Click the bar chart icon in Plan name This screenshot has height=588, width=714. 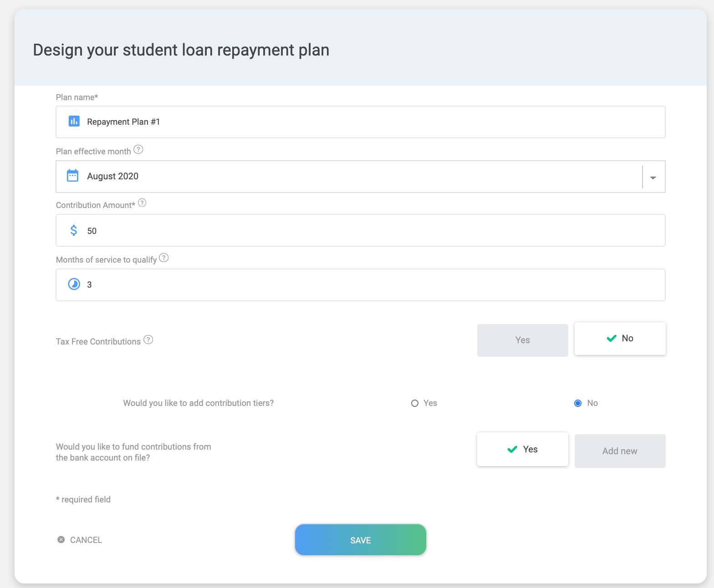pyautogui.click(x=74, y=121)
